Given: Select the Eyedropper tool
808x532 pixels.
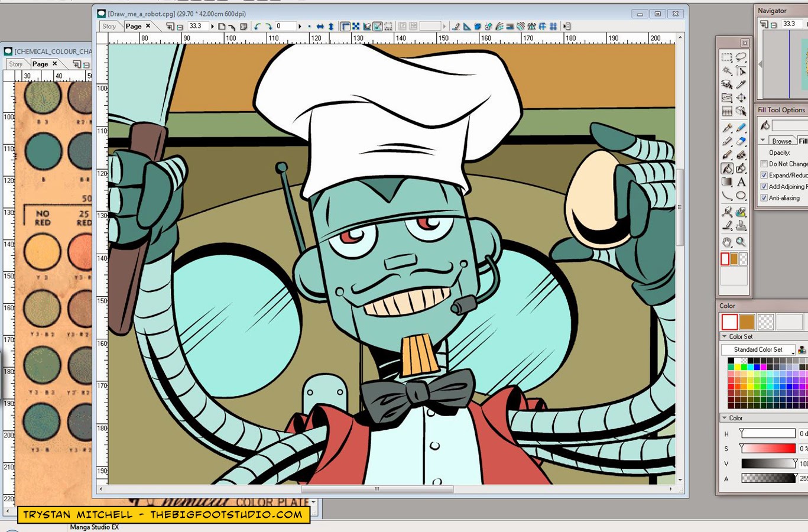Looking at the screenshot, I should tap(741, 84).
